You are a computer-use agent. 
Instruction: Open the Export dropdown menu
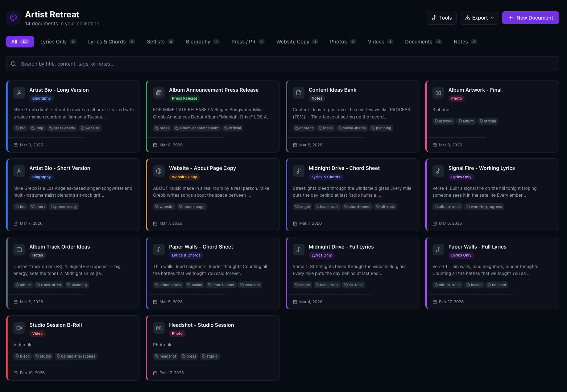479,18
